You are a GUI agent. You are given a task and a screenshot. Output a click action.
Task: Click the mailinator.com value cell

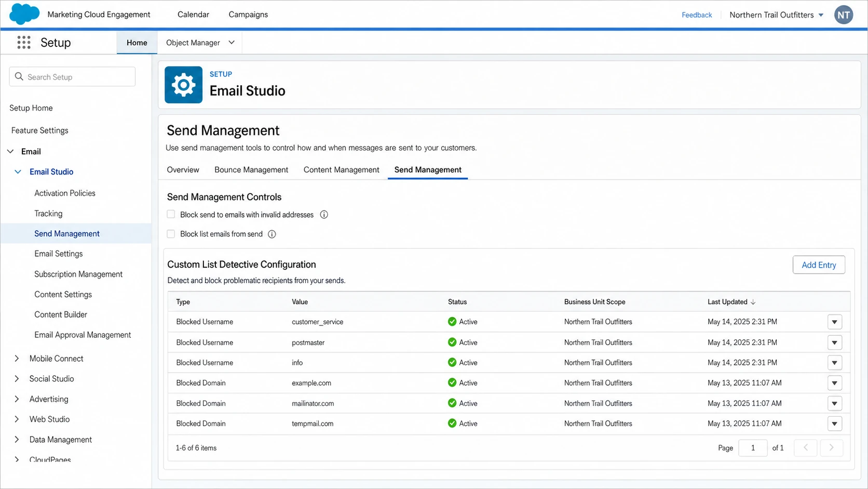(x=313, y=403)
